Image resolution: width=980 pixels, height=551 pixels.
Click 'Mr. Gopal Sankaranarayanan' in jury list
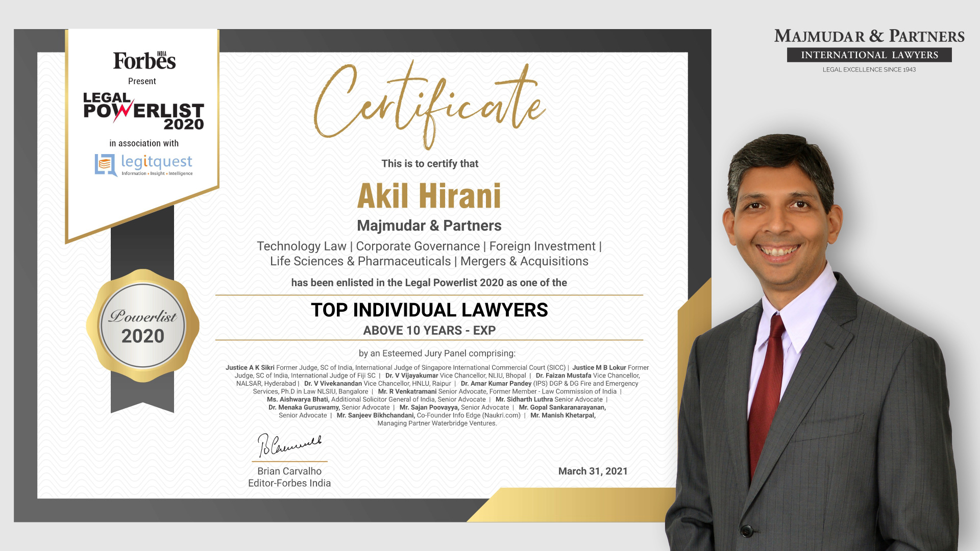pos(562,408)
